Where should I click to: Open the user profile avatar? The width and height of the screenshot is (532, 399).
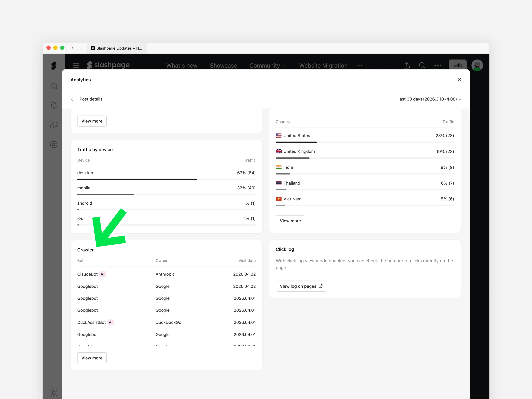[x=477, y=65]
